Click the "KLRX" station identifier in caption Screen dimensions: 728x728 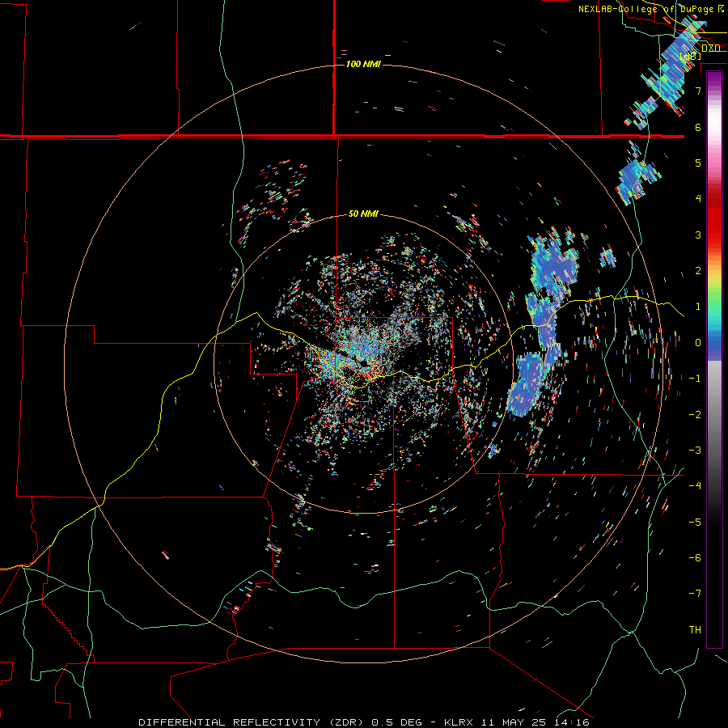(459, 722)
